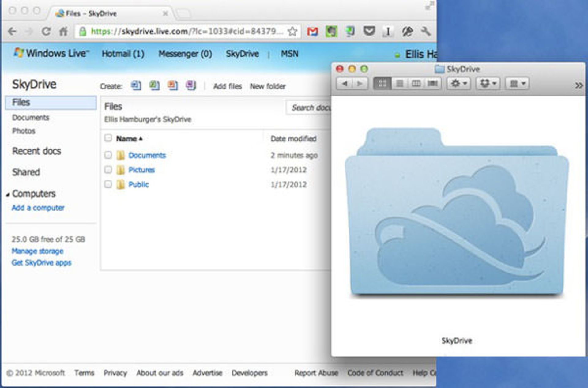Create a new OneNote notebook
Viewport: 588px width, 388px height.
(191, 85)
